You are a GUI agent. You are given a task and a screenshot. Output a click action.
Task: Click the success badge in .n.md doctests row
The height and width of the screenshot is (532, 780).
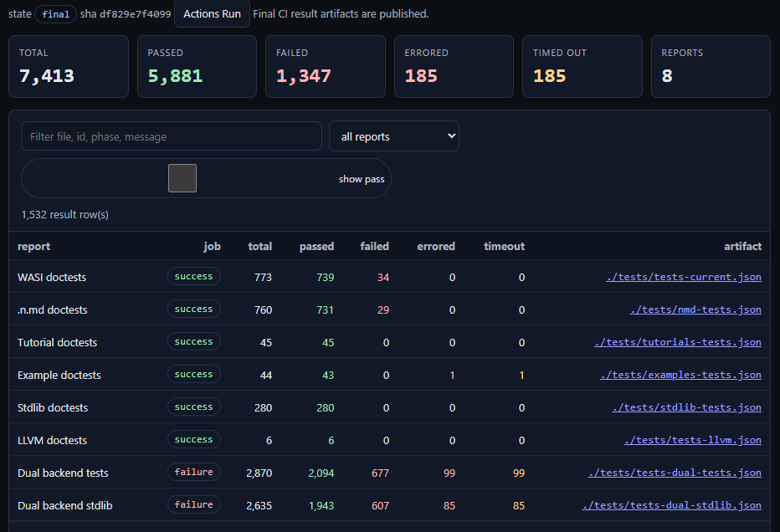pyautogui.click(x=194, y=309)
